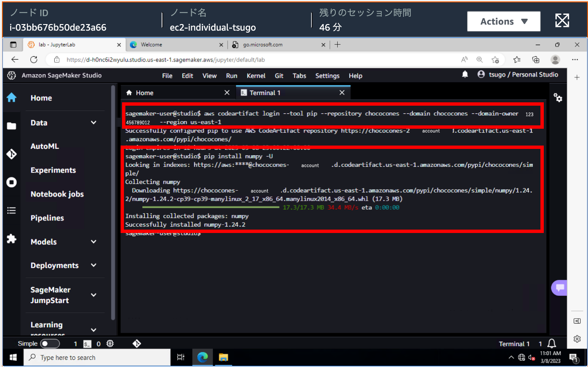The height and width of the screenshot is (367, 588).
Task: Open the Actions dropdown menu
Action: pos(503,21)
